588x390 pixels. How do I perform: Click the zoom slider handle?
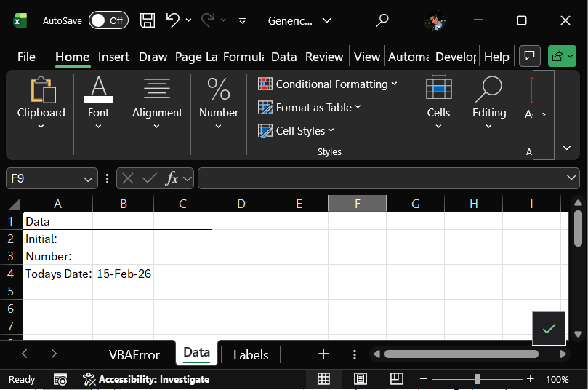478,379
